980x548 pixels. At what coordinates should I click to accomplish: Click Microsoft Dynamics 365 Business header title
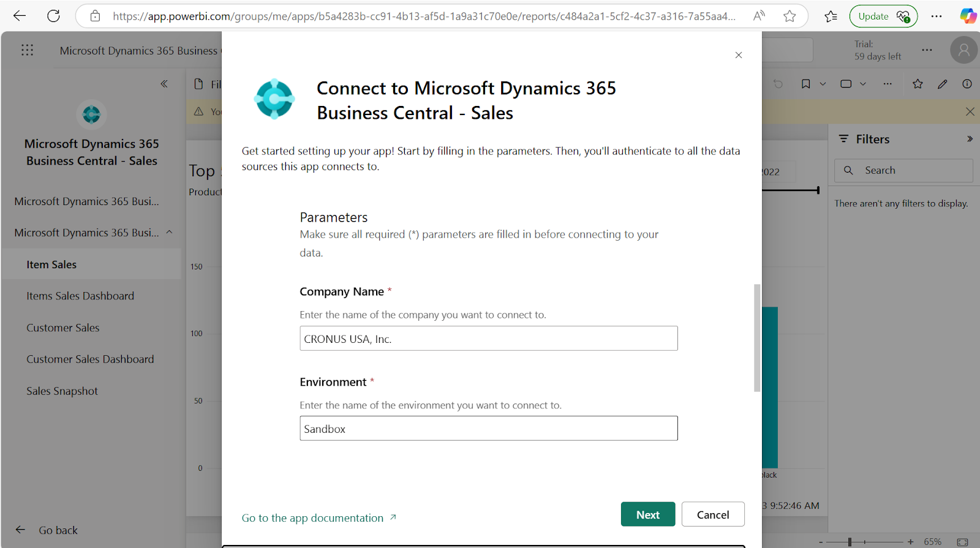[139, 51]
